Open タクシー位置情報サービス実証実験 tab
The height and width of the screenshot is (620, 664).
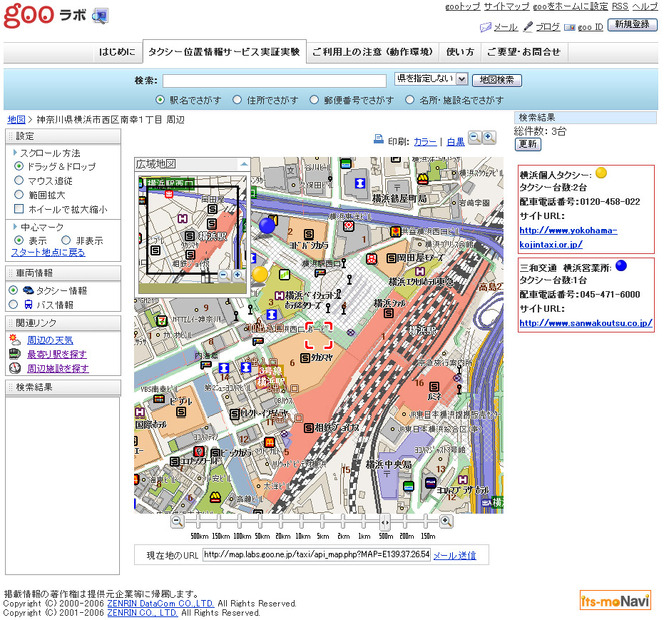224,52
